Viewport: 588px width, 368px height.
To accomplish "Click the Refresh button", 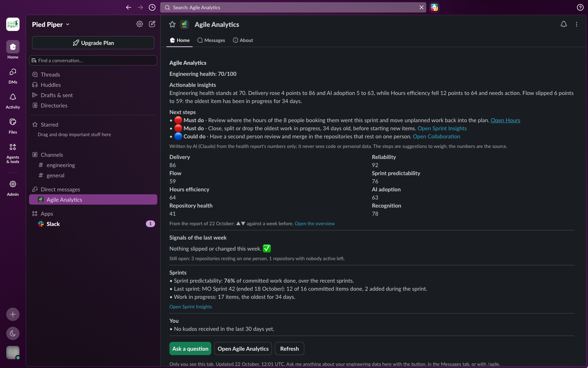I will [x=290, y=348].
